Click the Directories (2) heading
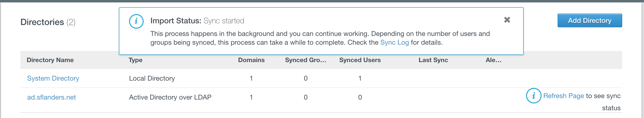Image resolution: width=644 pixels, height=118 pixels. (x=48, y=22)
